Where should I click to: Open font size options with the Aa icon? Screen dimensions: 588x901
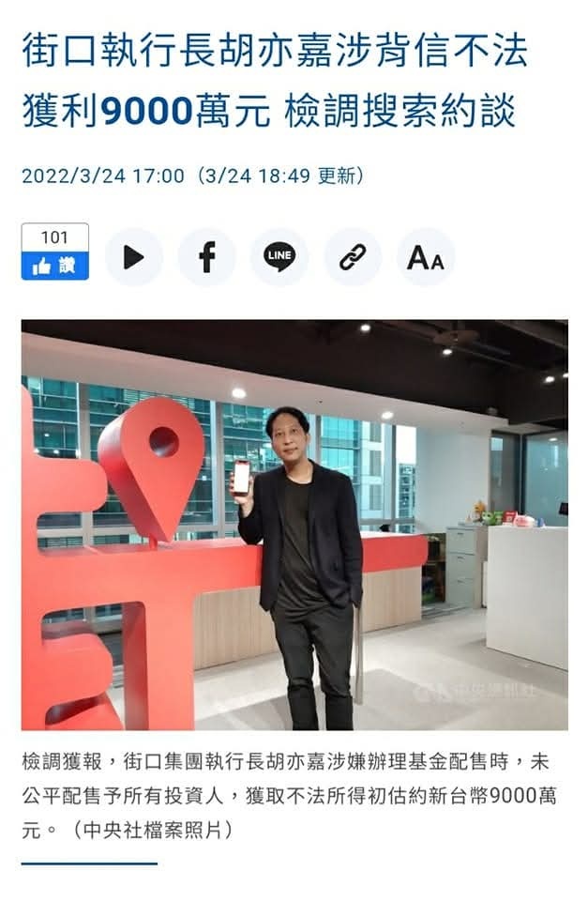[x=426, y=257]
